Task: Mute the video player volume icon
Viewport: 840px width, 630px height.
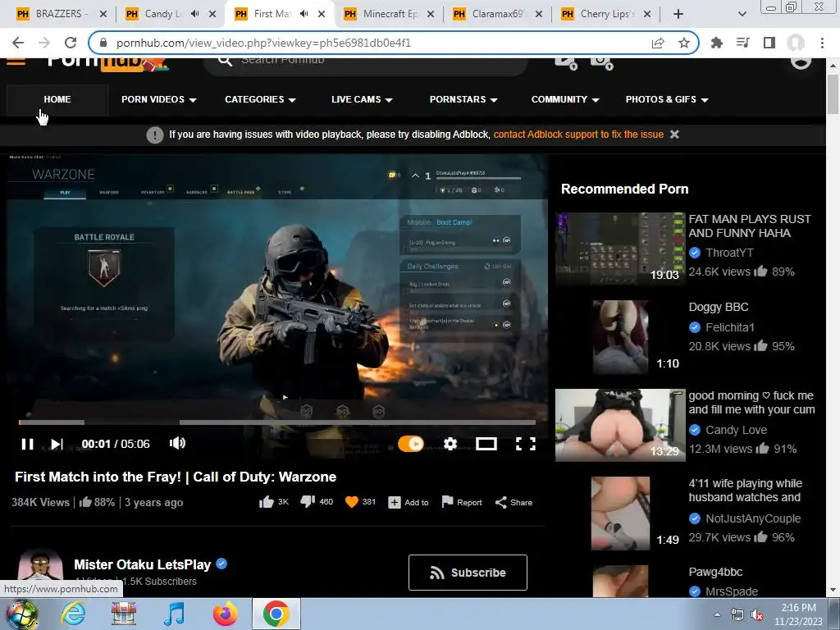Action: tap(177, 443)
